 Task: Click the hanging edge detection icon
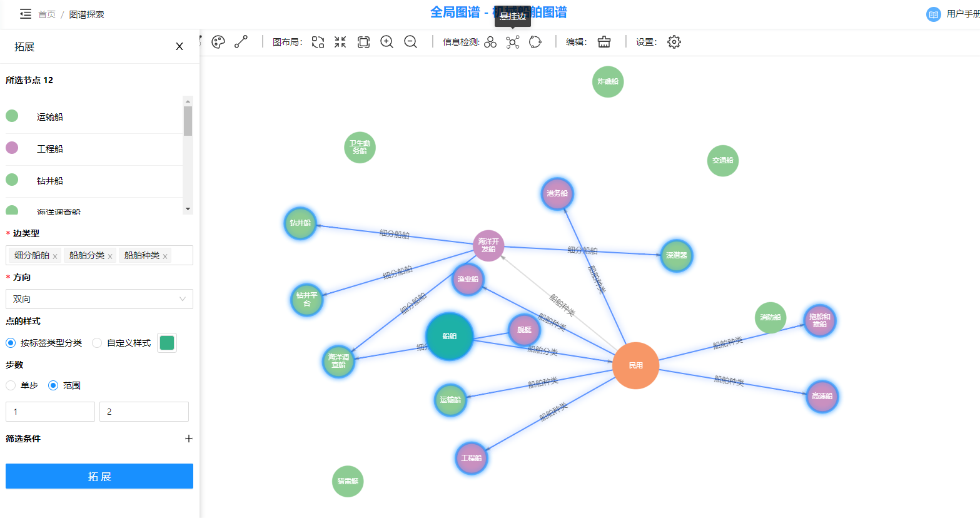(x=513, y=42)
